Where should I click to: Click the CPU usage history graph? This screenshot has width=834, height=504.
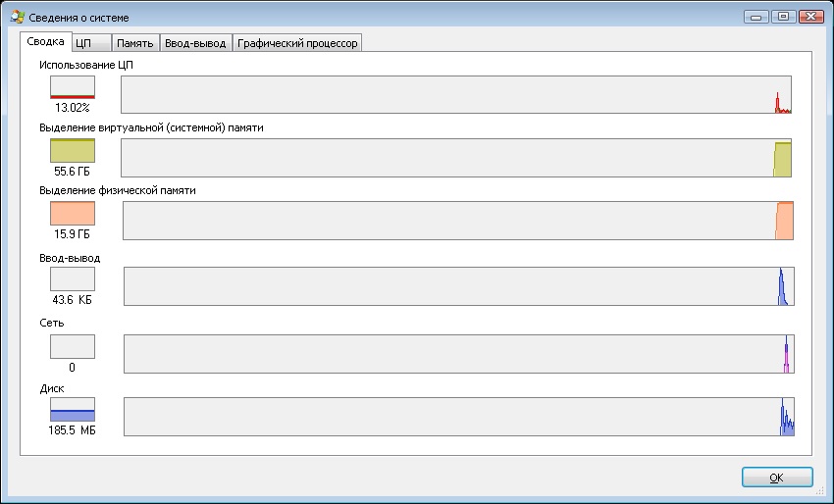coord(455,94)
